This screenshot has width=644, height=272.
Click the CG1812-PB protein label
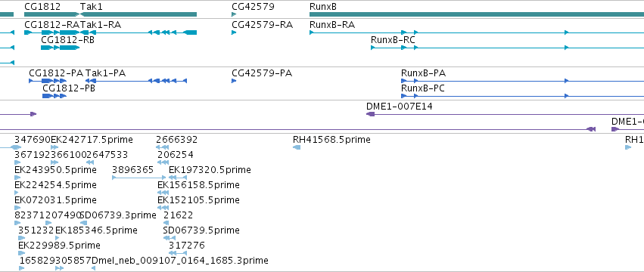[69, 88]
